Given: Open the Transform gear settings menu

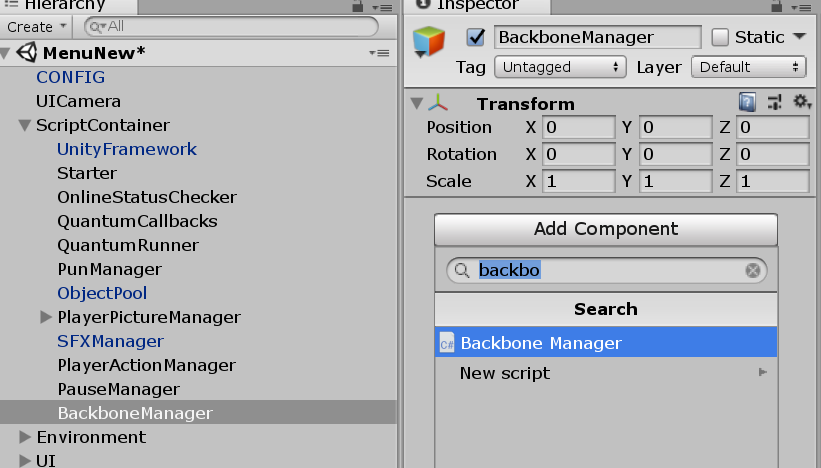Looking at the screenshot, I should pos(802,102).
